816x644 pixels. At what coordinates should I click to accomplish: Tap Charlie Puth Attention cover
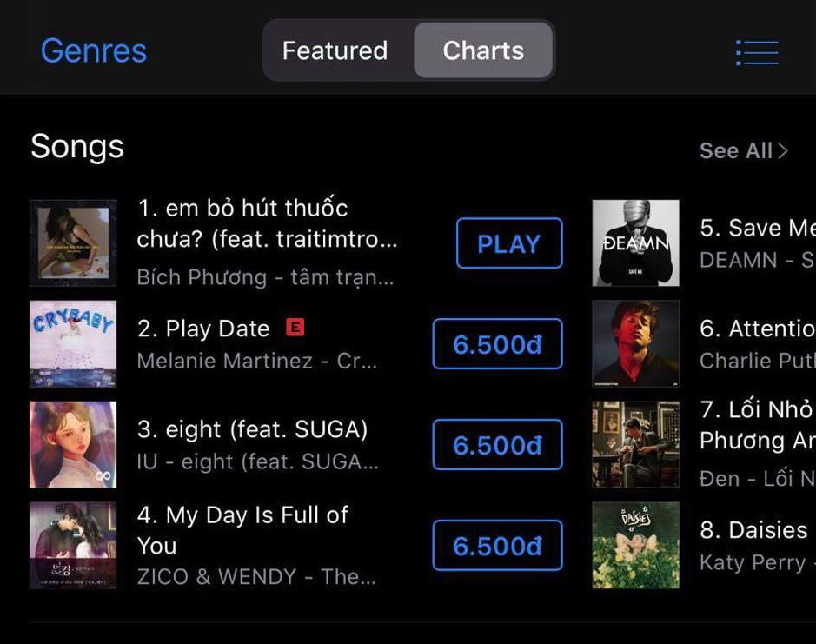point(635,344)
